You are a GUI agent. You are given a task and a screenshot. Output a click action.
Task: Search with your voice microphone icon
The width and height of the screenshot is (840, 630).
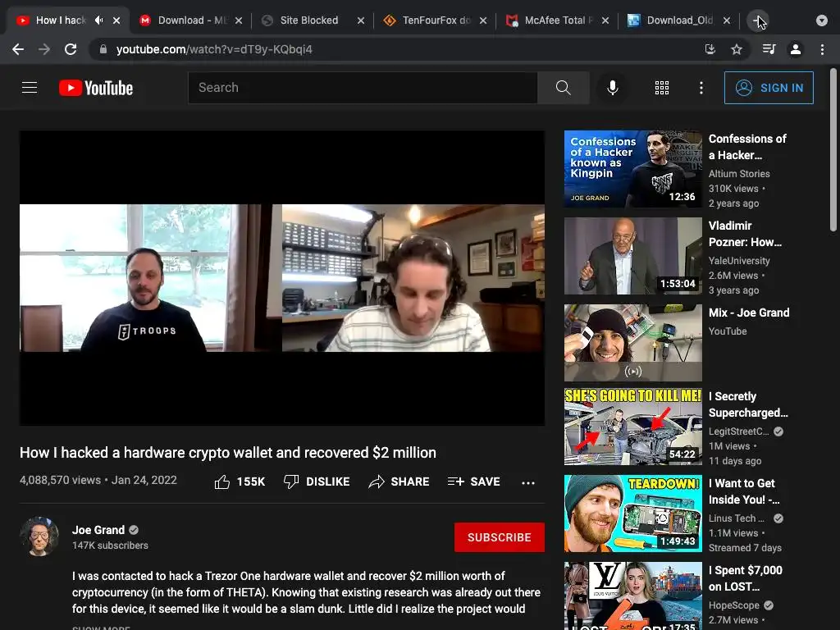tap(612, 87)
